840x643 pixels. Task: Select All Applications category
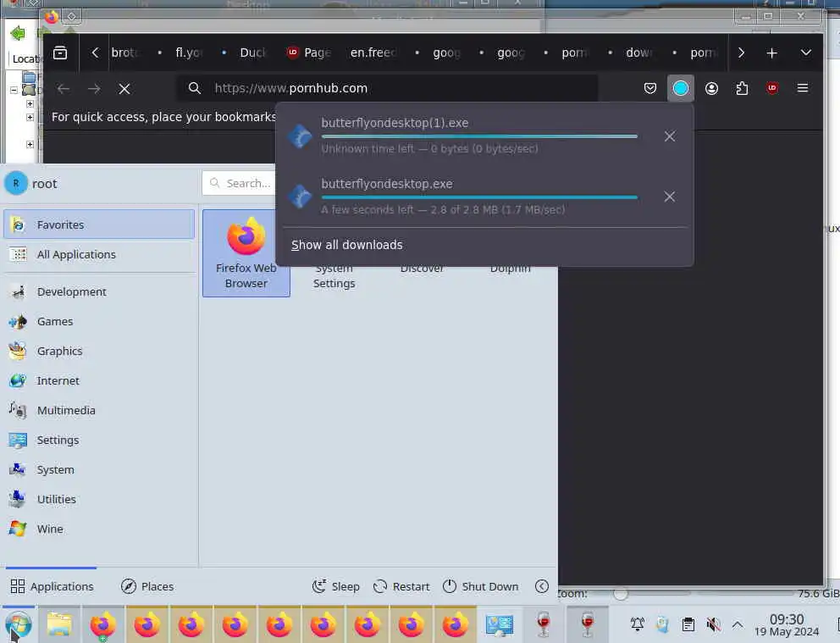99,254
